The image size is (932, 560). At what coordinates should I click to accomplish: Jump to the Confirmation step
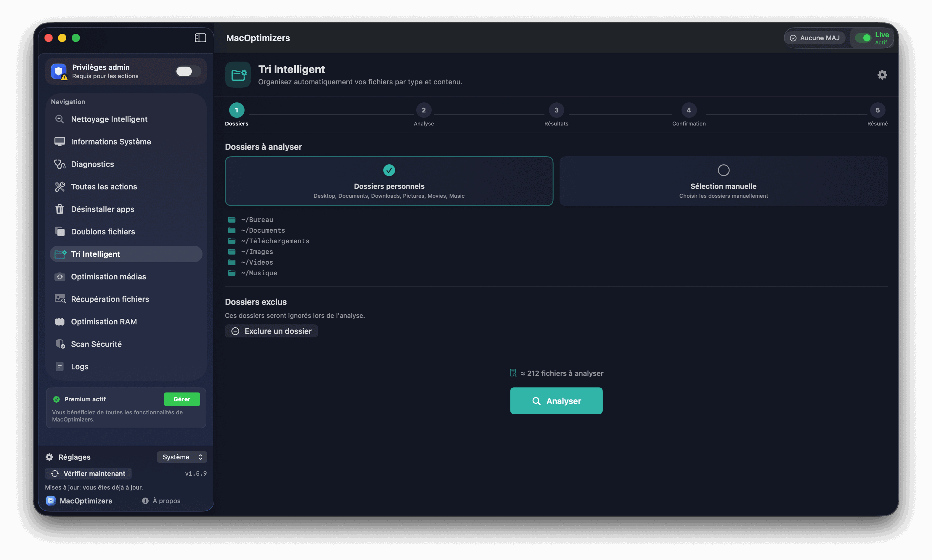click(x=689, y=110)
